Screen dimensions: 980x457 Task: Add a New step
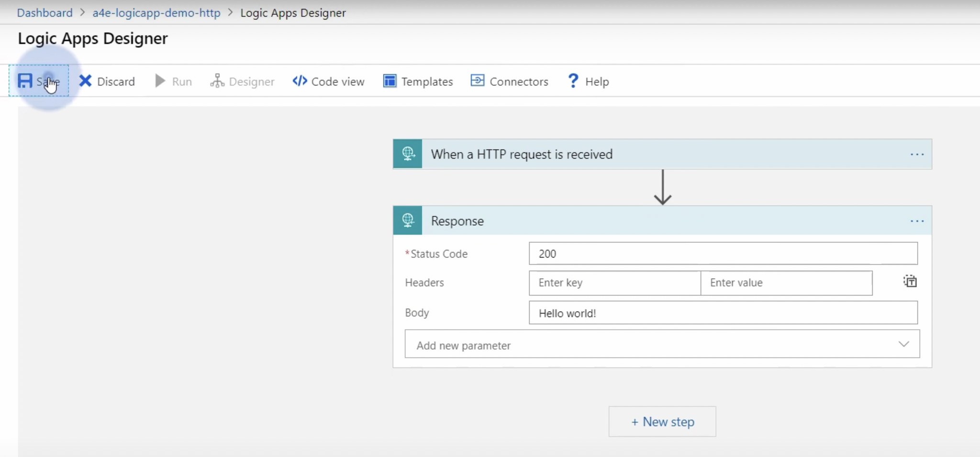pyautogui.click(x=662, y=422)
